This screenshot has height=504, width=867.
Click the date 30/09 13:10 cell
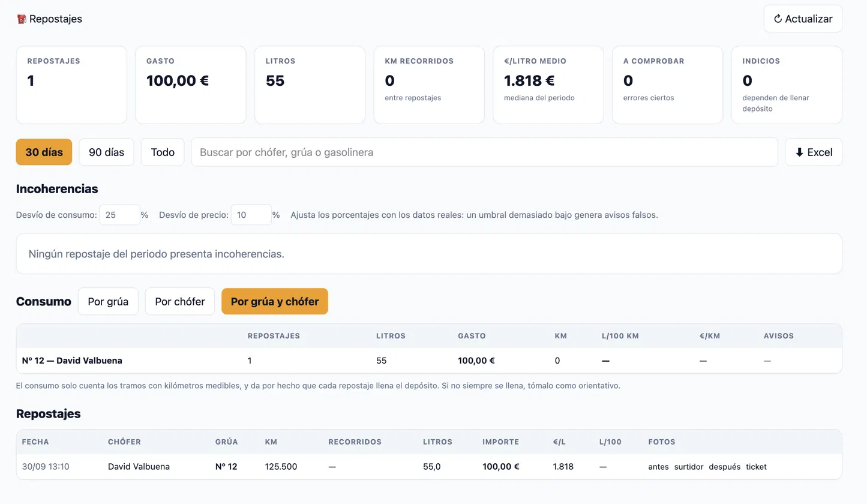[46, 467]
